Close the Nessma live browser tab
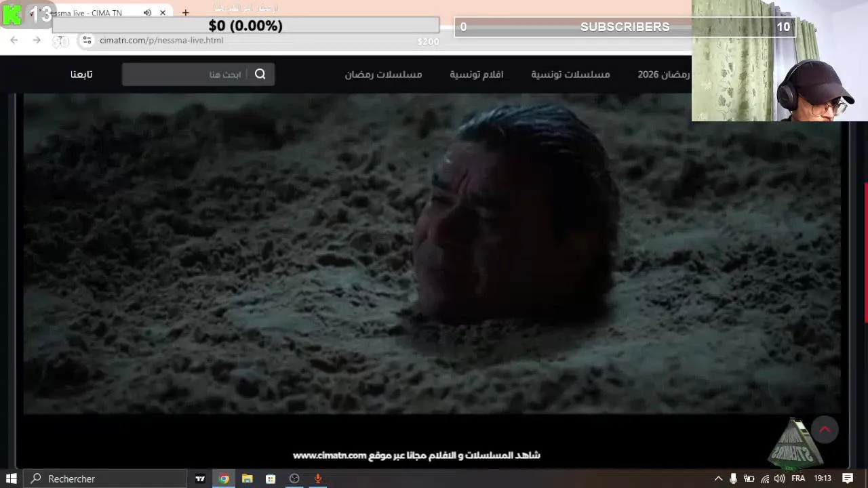Screen dimensions: 868x488 [163, 13]
